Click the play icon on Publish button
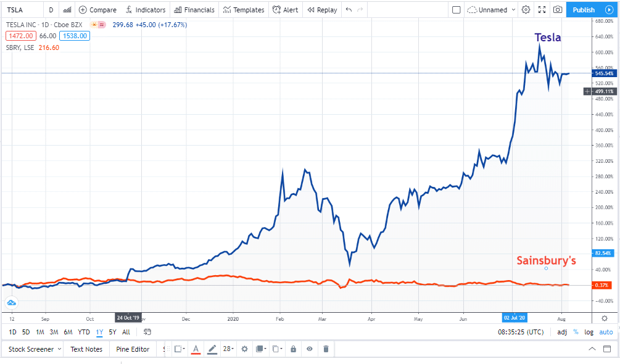 point(610,10)
